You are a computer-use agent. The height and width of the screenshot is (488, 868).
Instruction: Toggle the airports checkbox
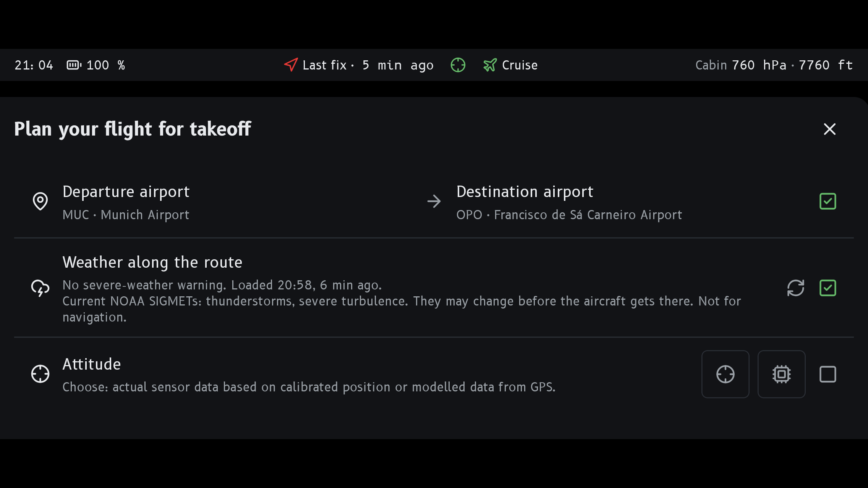coord(828,201)
